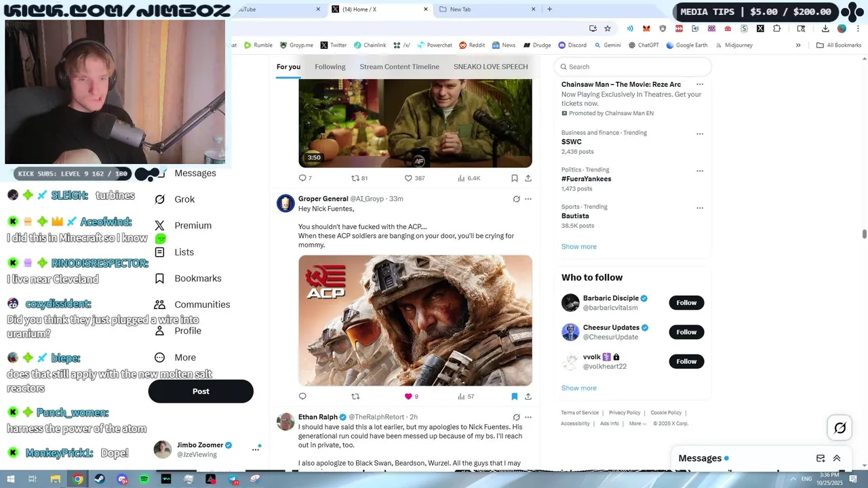The width and height of the screenshot is (868, 488).
Task: Ask Grok about Ethan Ralph post
Action: pos(516,417)
